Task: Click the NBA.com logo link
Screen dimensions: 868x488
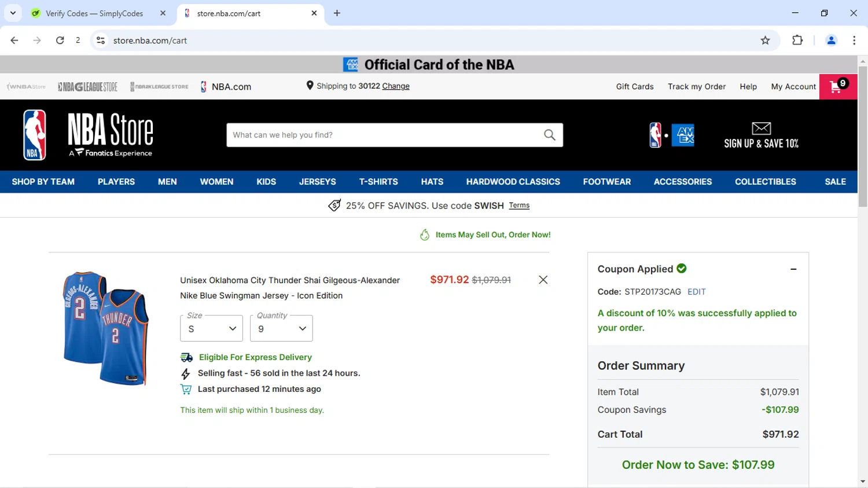Action: pyautogui.click(x=226, y=87)
